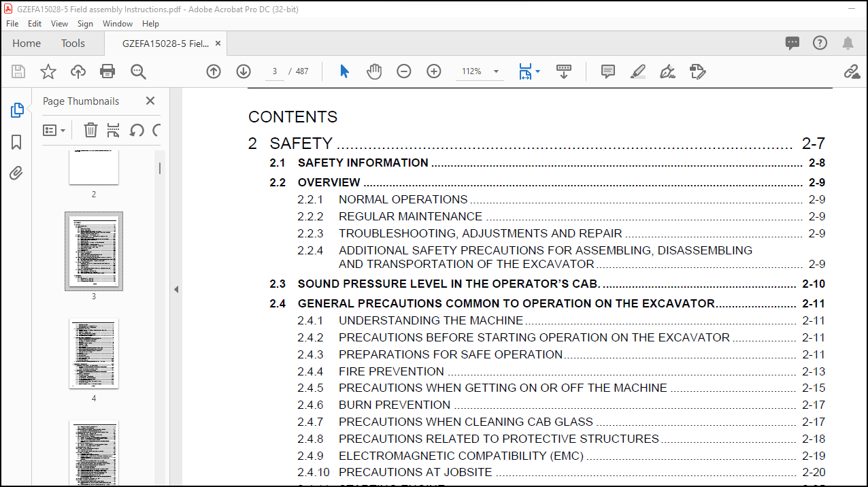This screenshot has height=487, width=868.
Task: Open the notifications bell
Action: pyautogui.click(x=848, y=43)
